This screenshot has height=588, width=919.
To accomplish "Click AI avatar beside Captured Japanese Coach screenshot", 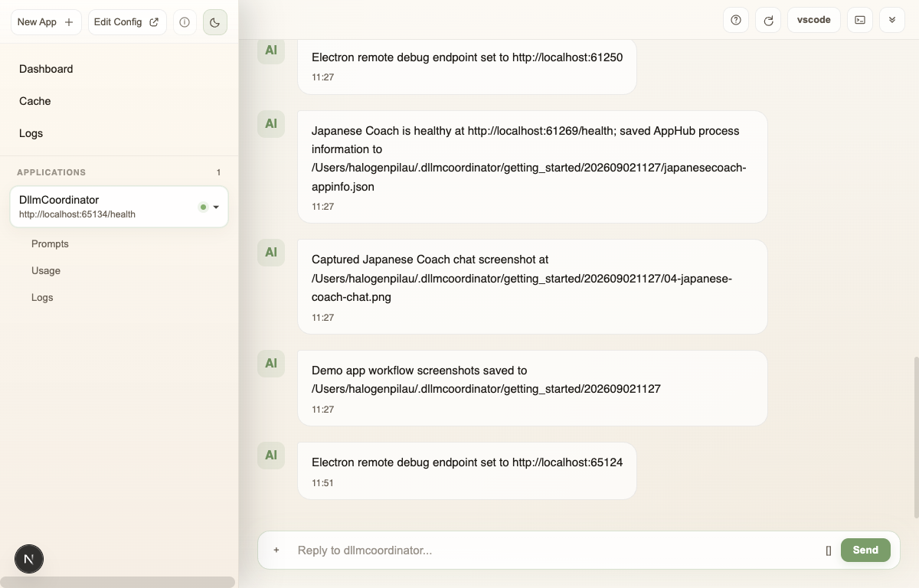I will (x=271, y=253).
